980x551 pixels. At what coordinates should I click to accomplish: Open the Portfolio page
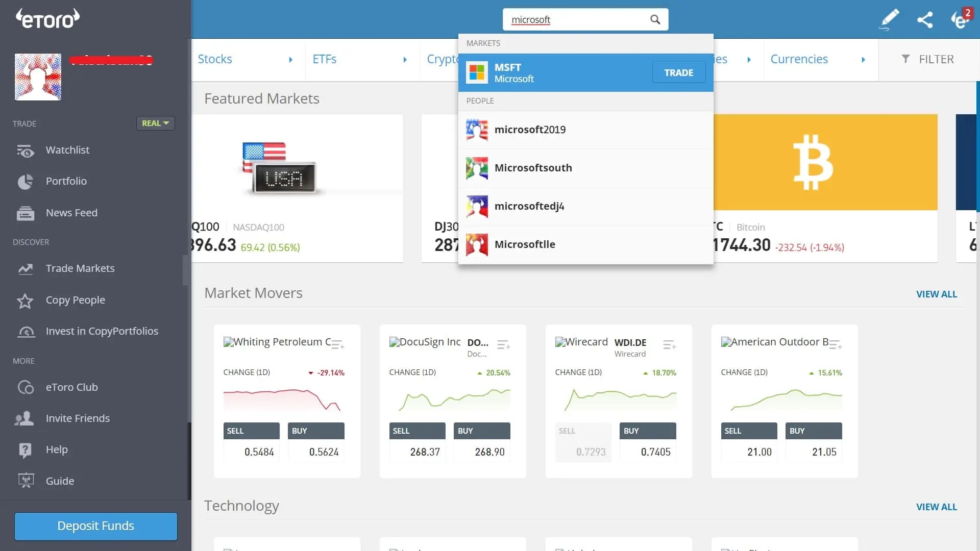[66, 181]
